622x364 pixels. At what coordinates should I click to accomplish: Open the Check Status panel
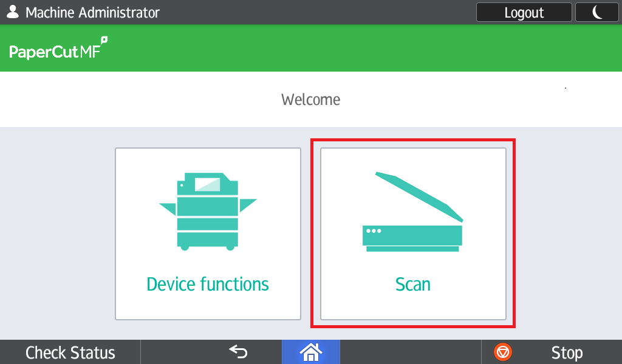pos(70,352)
